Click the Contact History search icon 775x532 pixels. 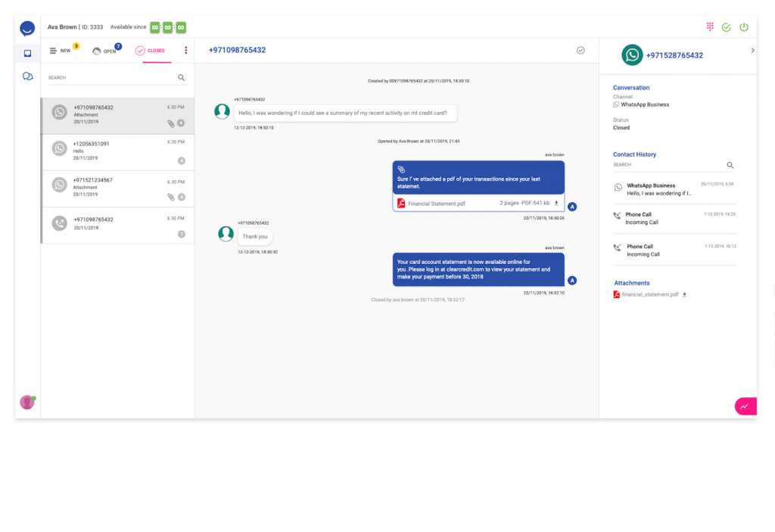730,165
